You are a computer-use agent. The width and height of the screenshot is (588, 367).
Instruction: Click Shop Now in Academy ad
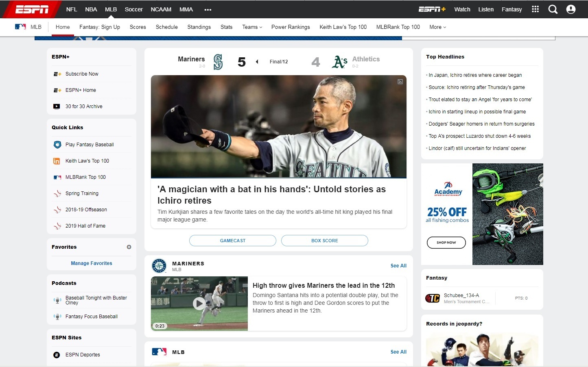[446, 243]
